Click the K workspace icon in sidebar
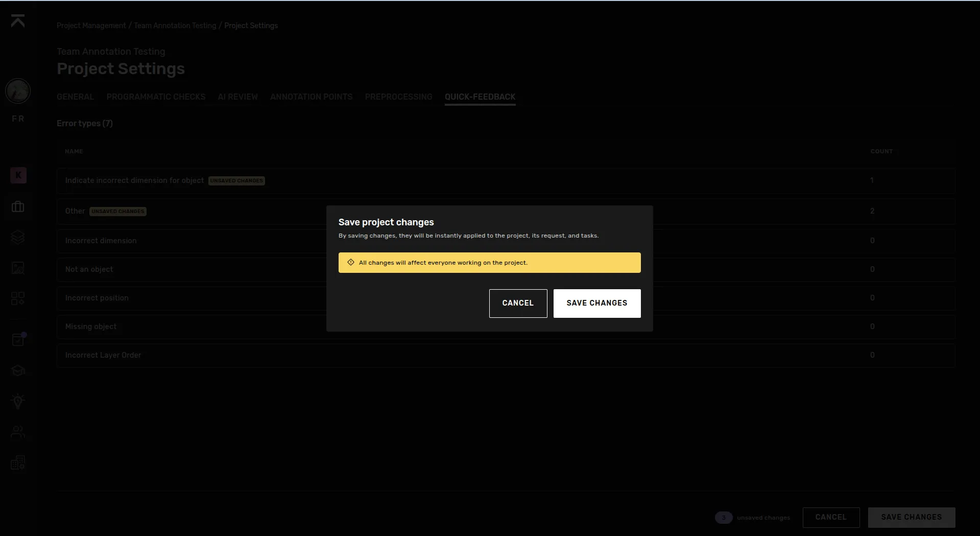 18,175
